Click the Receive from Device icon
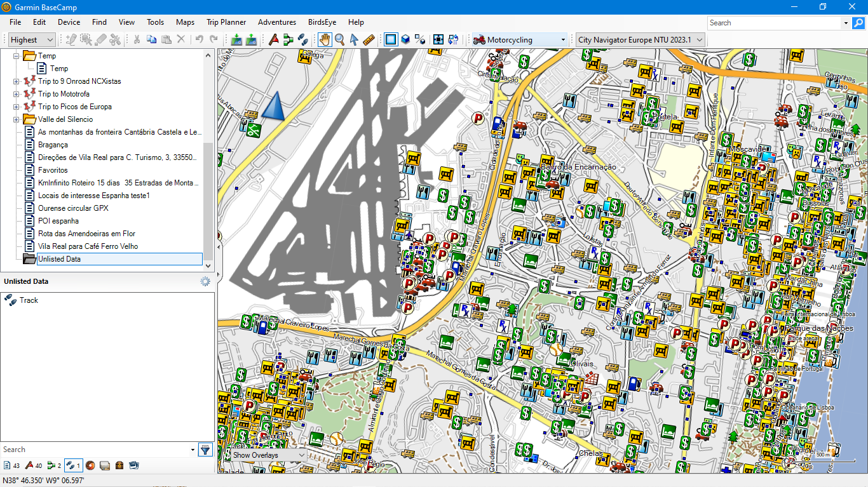The width and height of the screenshot is (868, 487). [x=251, y=39]
